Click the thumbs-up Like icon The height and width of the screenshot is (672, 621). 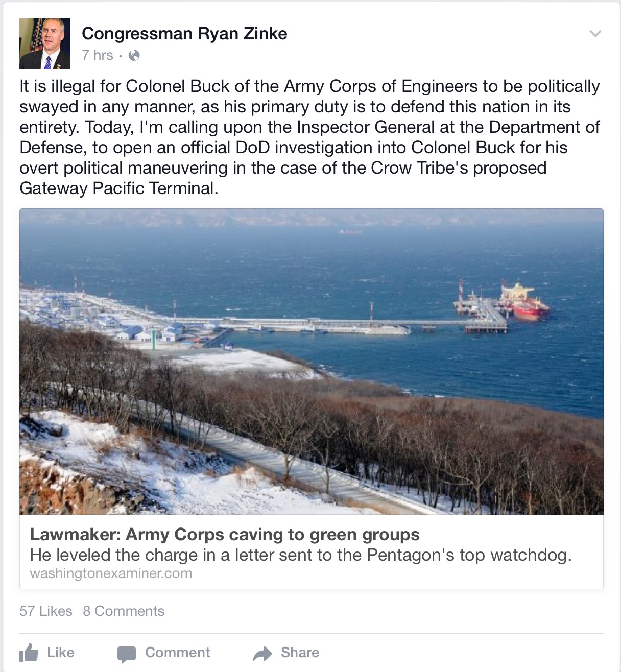pyautogui.click(x=29, y=653)
